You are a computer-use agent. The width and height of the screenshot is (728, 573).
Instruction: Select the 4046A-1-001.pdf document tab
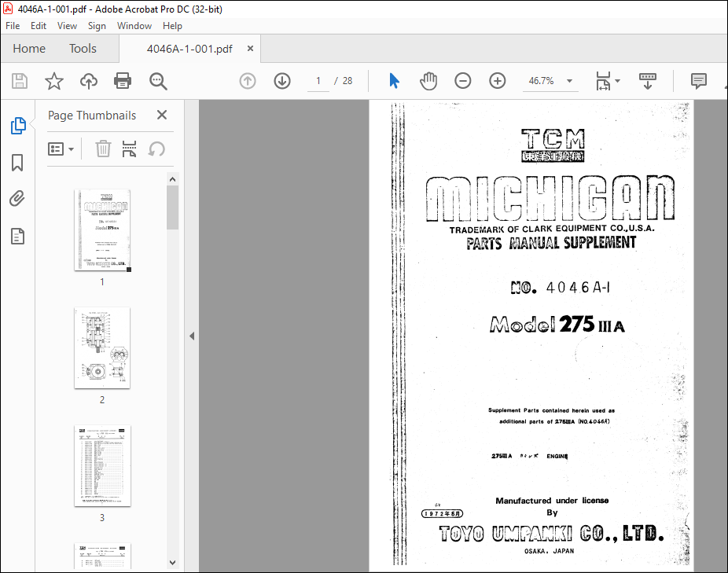(189, 49)
